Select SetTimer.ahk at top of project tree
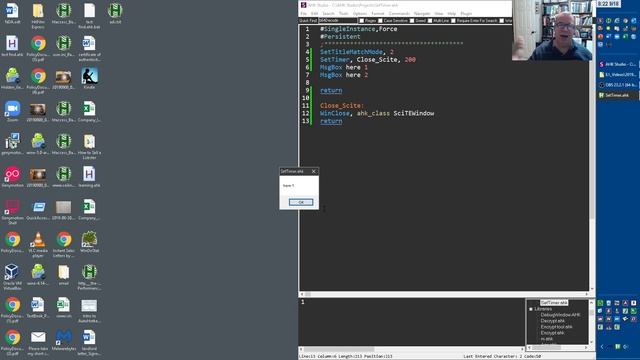640x360 pixels. (554, 303)
